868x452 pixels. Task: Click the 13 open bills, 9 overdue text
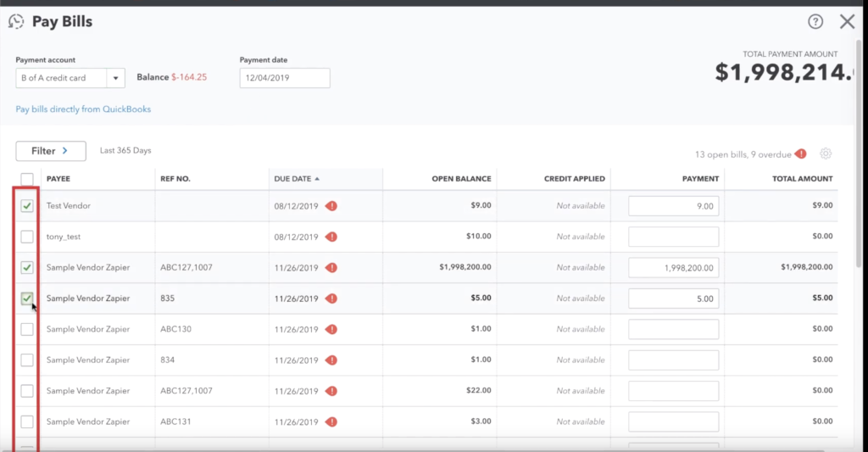click(743, 154)
